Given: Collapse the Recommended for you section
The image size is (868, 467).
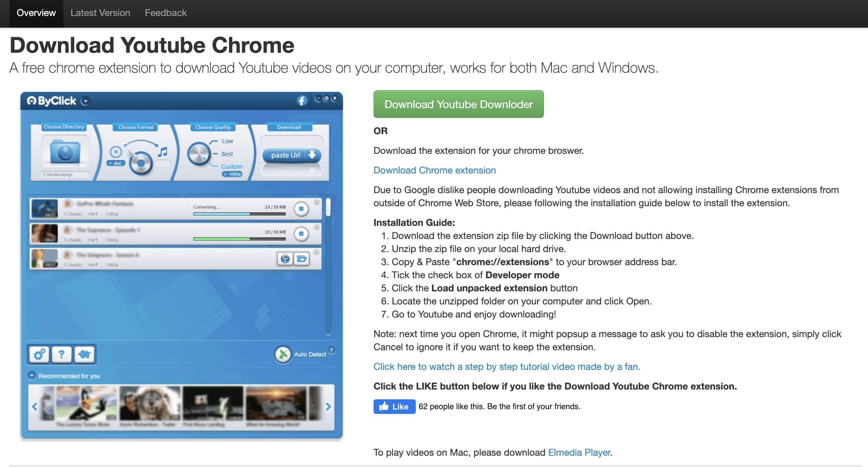Looking at the screenshot, I should click(x=32, y=376).
